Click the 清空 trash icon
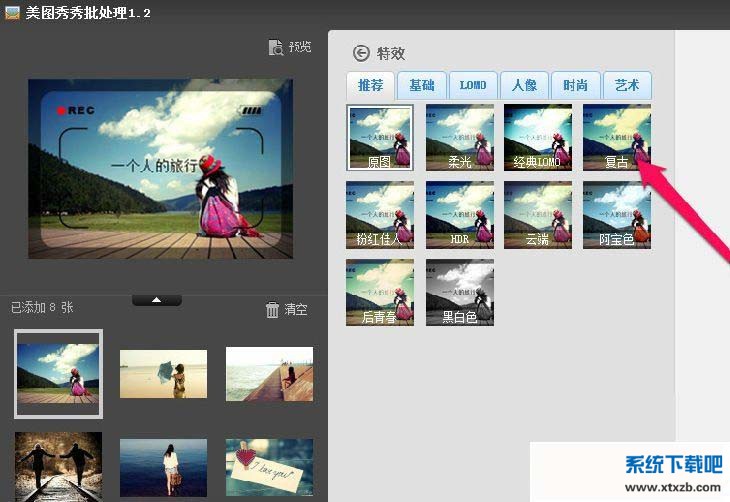 tap(272, 310)
